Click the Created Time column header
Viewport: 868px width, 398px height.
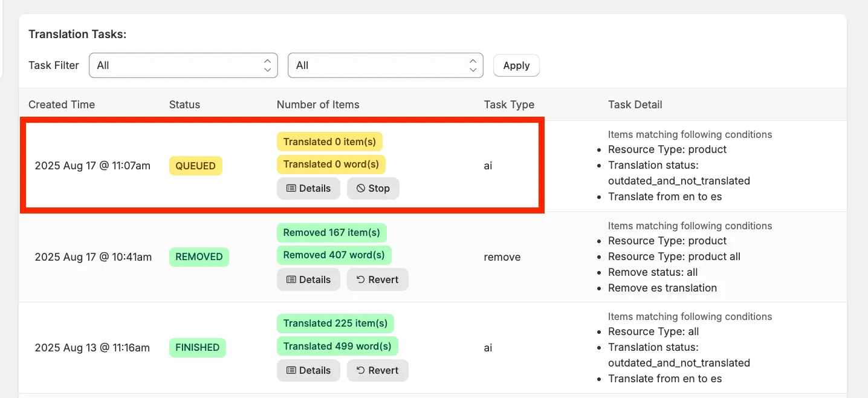coord(62,105)
